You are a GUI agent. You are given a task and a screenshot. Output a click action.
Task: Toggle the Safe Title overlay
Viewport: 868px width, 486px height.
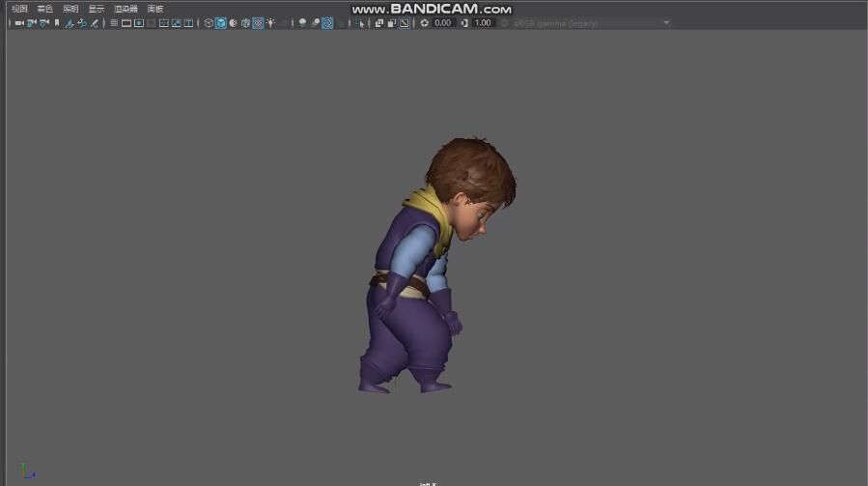click(x=189, y=23)
